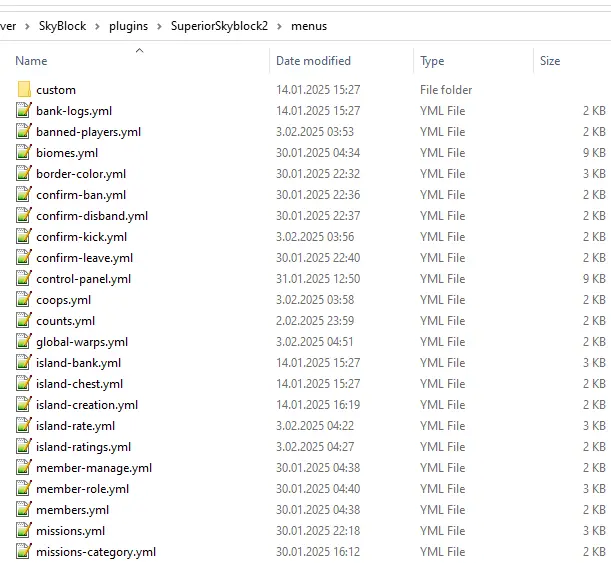Sort files by Name column header
This screenshot has width=611, height=563.
(x=31, y=61)
